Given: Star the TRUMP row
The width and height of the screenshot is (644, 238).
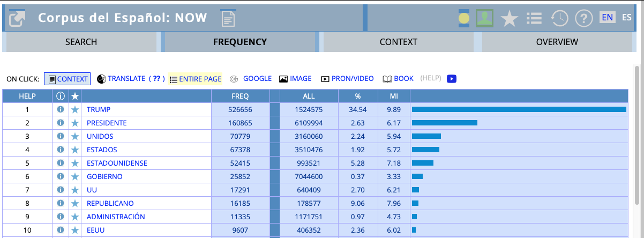Looking at the screenshot, I should click(x=75, y=109).
